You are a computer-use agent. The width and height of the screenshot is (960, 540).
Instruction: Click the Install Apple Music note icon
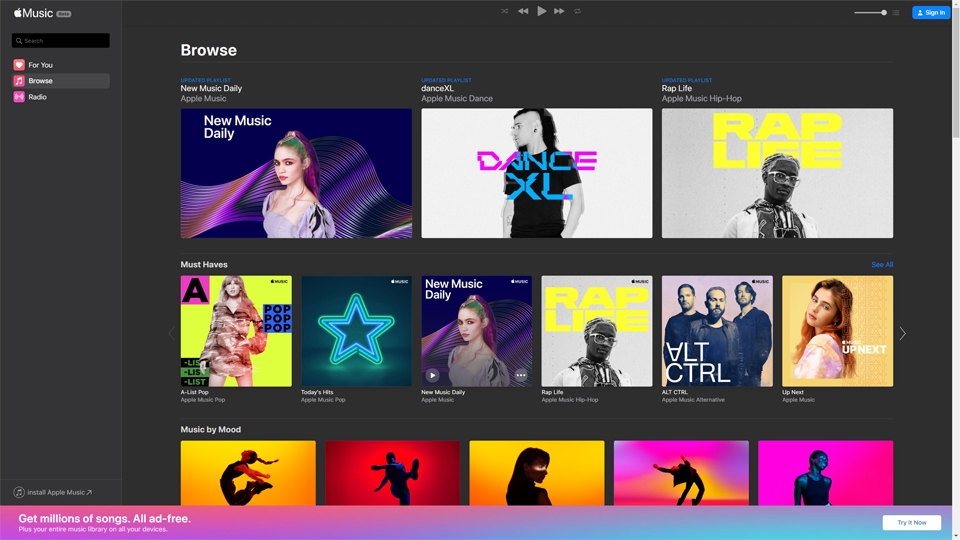click(19, 492)
